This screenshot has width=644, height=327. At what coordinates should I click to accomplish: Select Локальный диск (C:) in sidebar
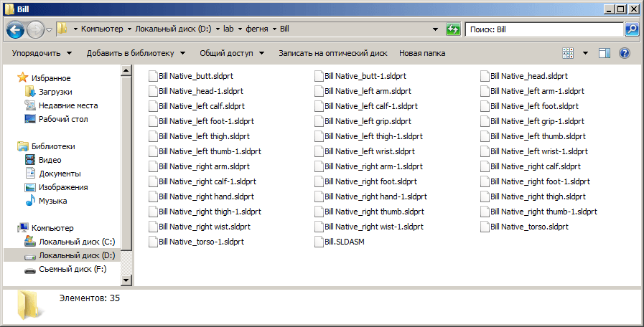click(76, 242)
